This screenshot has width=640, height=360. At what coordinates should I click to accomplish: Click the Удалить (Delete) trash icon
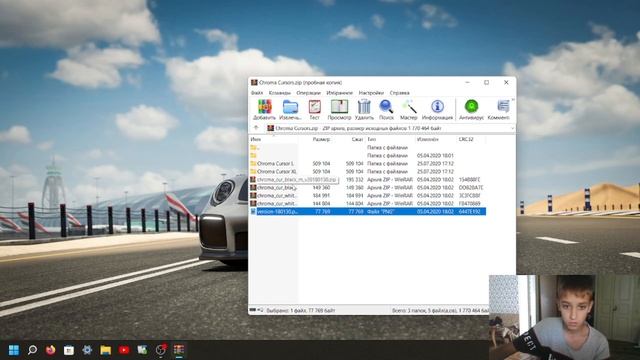tap(364, 107)
